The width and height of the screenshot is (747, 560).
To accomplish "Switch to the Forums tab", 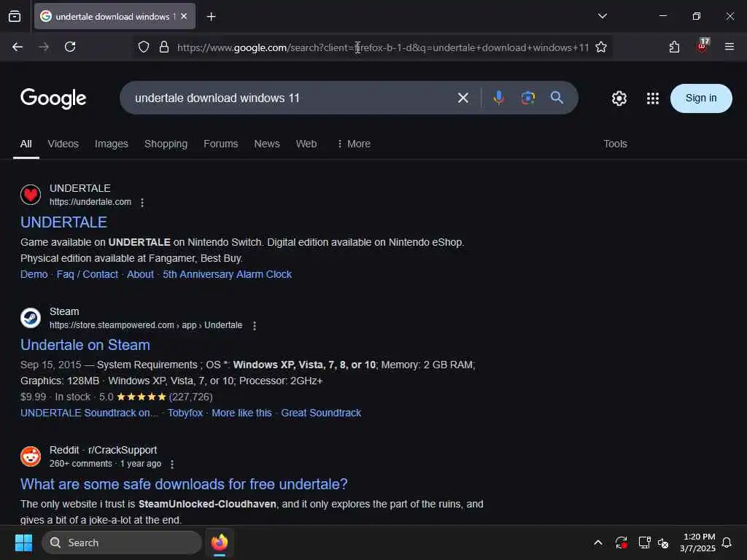I will coord(220,144).
